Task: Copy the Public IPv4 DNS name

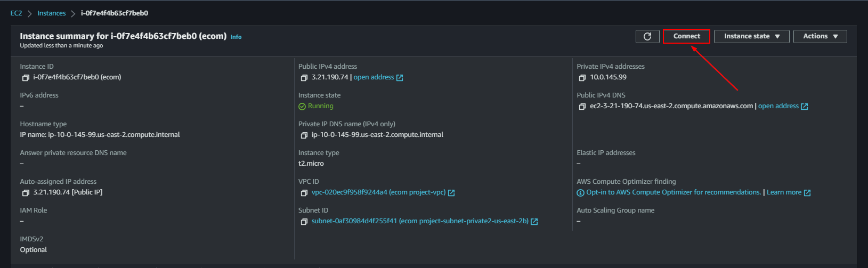Action: (582, 107)
